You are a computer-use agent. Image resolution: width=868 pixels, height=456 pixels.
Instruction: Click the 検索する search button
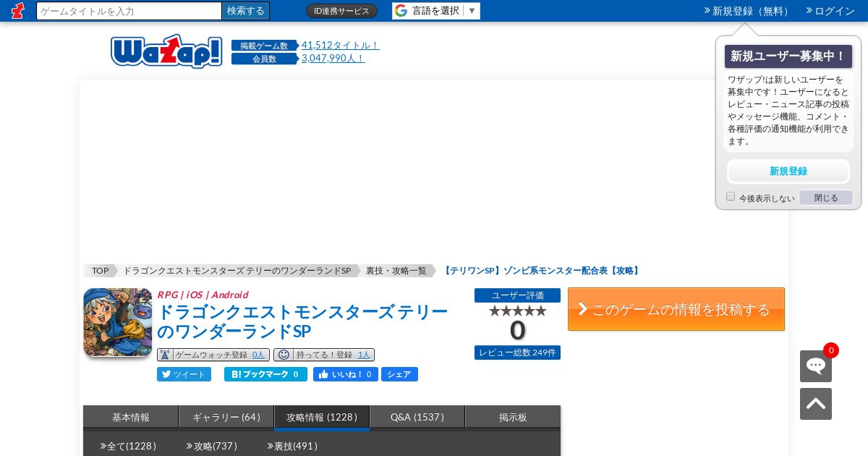click(246, 11)
